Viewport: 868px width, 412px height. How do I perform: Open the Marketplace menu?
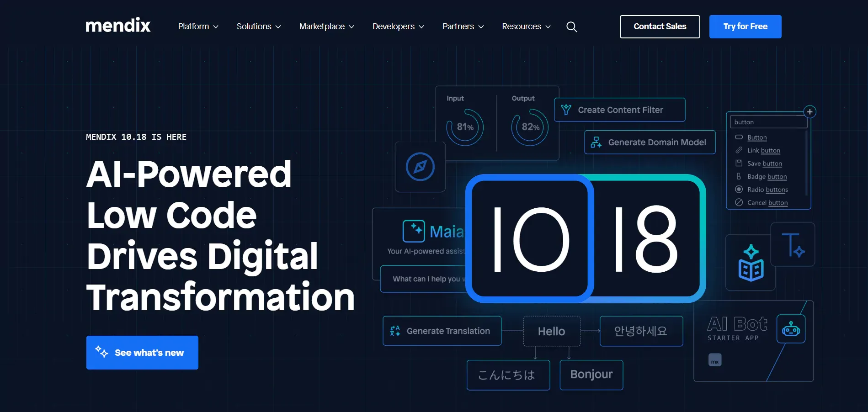[327, 26]
